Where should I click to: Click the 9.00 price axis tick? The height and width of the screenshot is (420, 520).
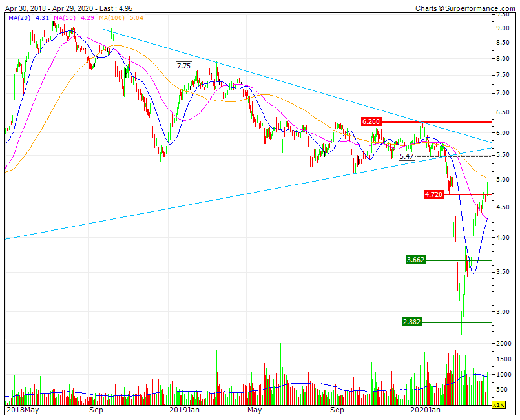pos(503,28)
